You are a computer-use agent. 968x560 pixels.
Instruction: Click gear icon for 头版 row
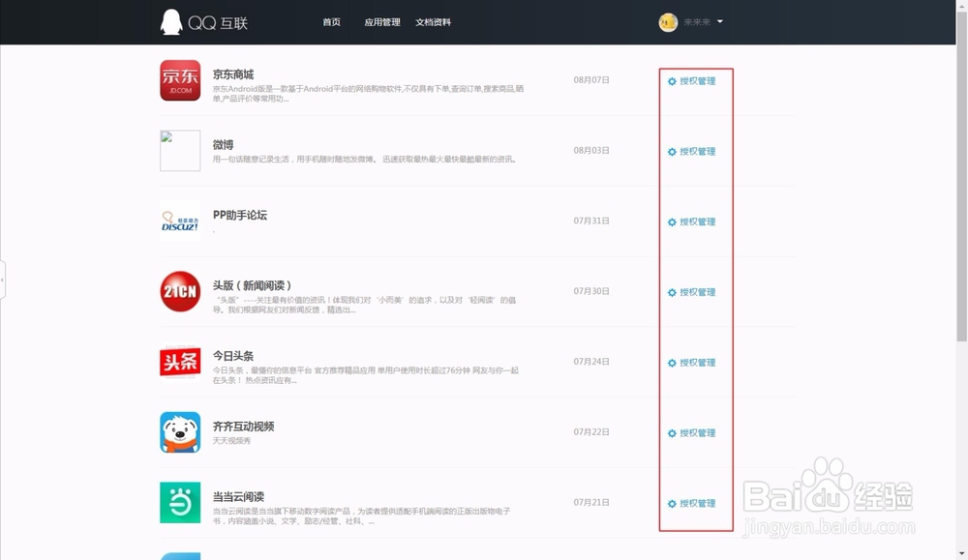[672, 292]
